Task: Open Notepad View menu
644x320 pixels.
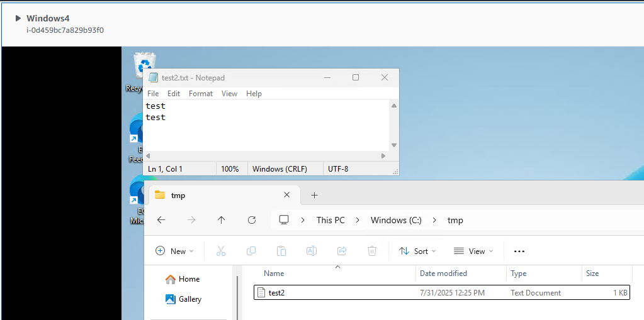Action: [x=229, y=94]
